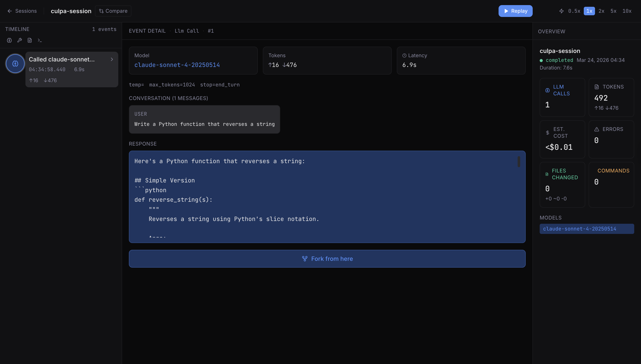Open the Compare view
Screen dimensions: 641x364
click(x=113, y=11)
